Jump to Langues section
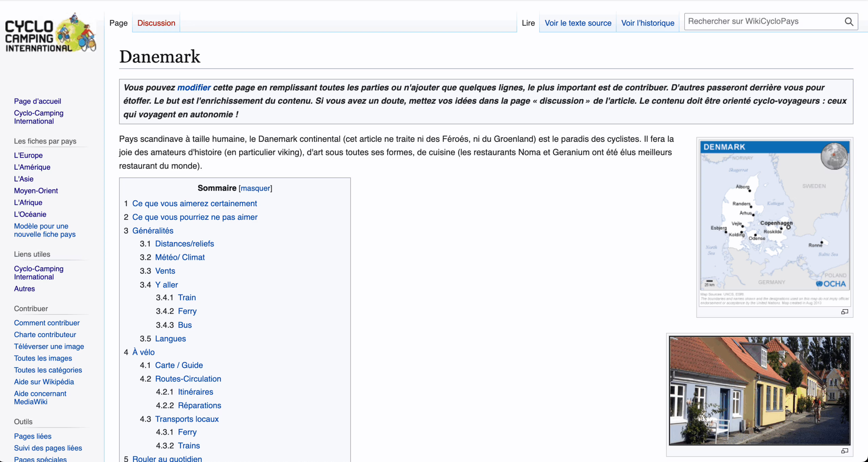 tap(171, 339)
